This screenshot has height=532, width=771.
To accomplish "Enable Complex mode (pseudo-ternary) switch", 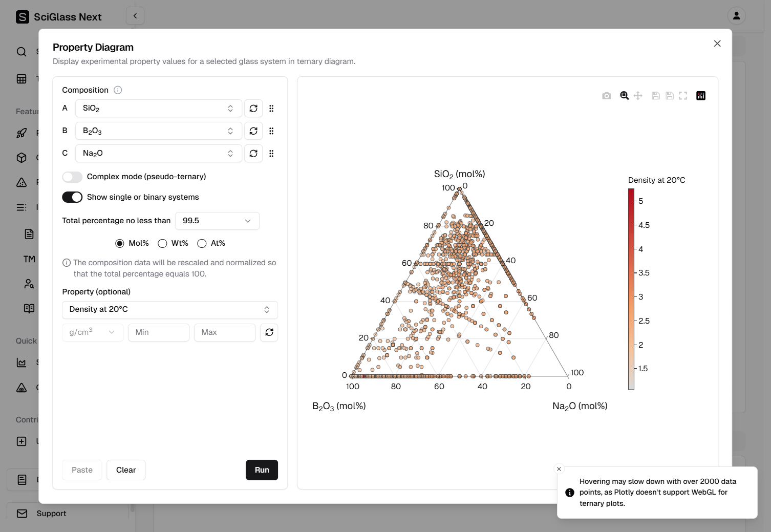I will pyautogui.click(x=72, y=177).
